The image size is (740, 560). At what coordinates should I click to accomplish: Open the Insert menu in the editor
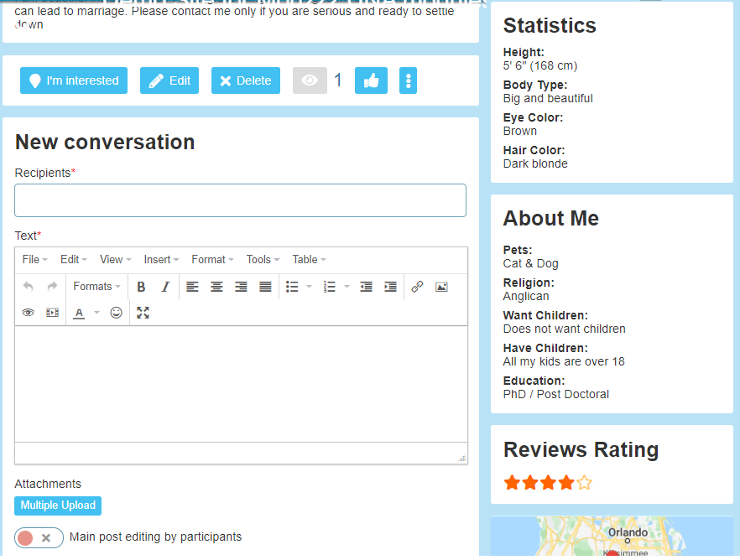click(161, 260)
